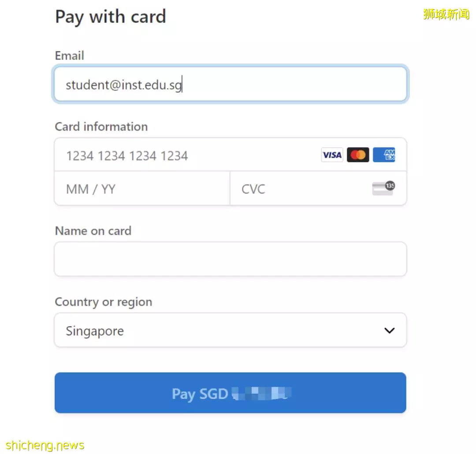This screenshot has height=454, width=476.
Task: Focus the Email input containing student@inst.edu.sg
Action: [x=231, y=84]
